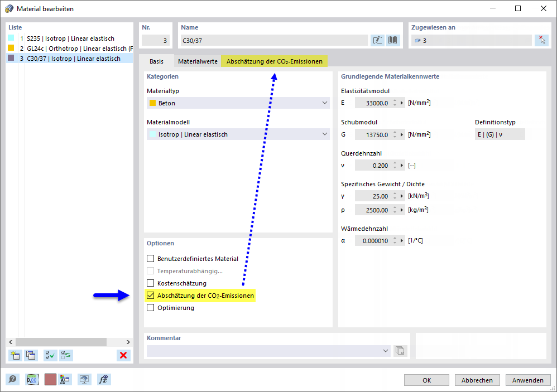The image size is (557, 392).
Task: Click the stepper of G 13750.0 field
Action: (x=395, y=135)
